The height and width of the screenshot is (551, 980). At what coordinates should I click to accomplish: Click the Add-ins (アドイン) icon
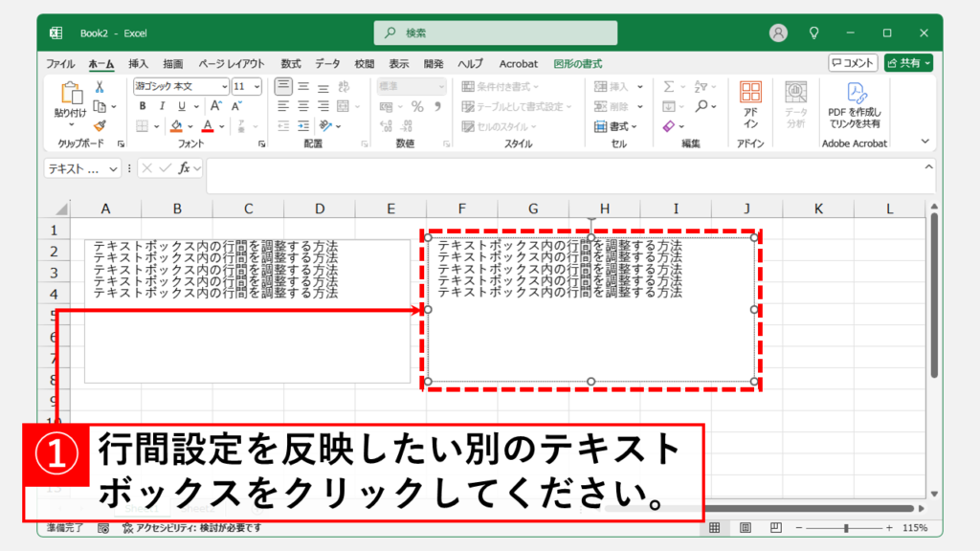coord(750,104)
